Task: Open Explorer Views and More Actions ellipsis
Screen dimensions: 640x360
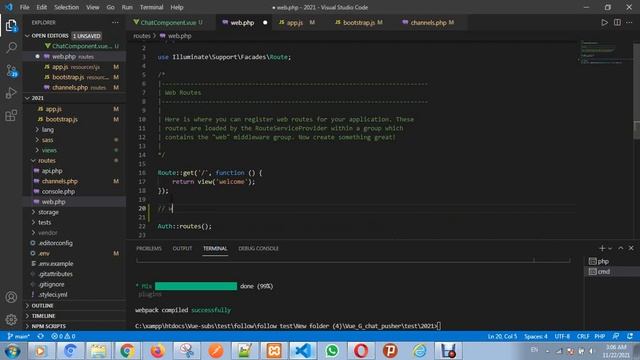Action: (116, 22)
